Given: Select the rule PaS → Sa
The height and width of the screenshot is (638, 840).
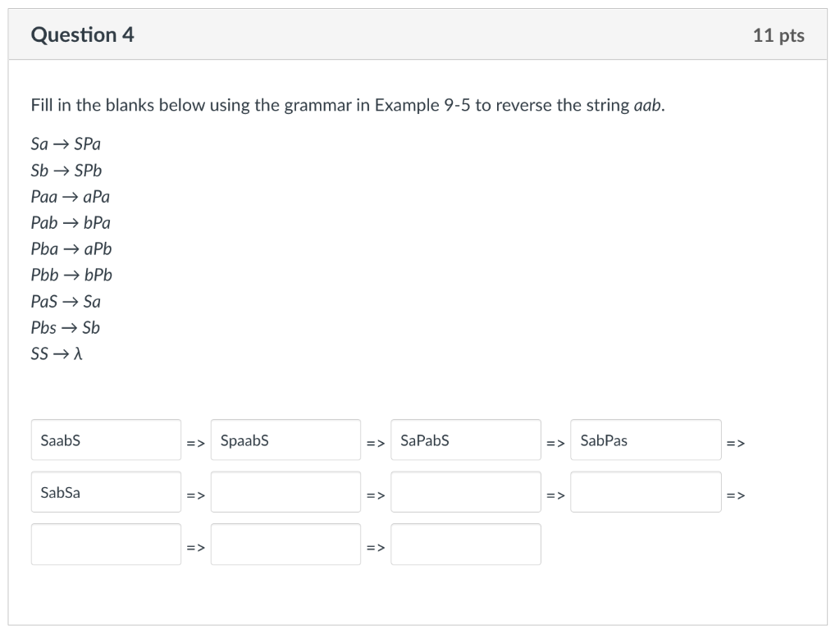Looking at the screenshot, I should click(65, 301).
